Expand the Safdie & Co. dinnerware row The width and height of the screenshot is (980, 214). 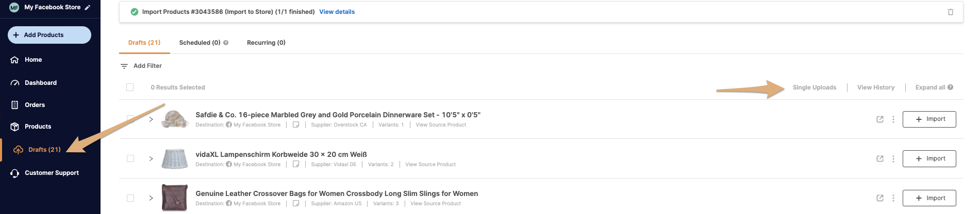pos(151,119)
